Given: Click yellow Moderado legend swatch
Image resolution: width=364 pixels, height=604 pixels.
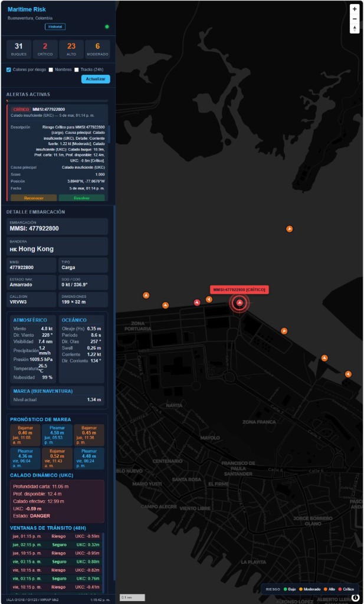Looking at the screenshot, I should 300,589.
